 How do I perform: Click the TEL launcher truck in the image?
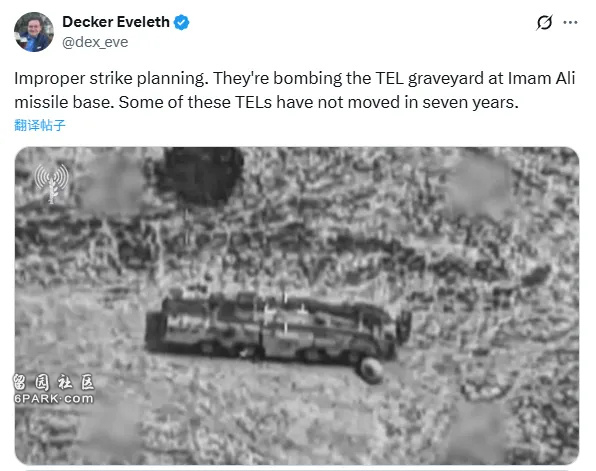(x=278, y=329)
